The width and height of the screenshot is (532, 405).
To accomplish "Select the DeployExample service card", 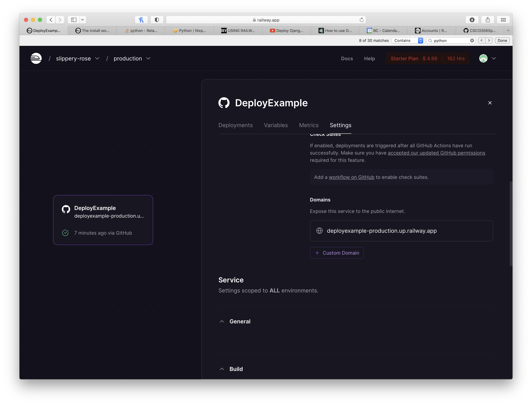I will [103, 220].
